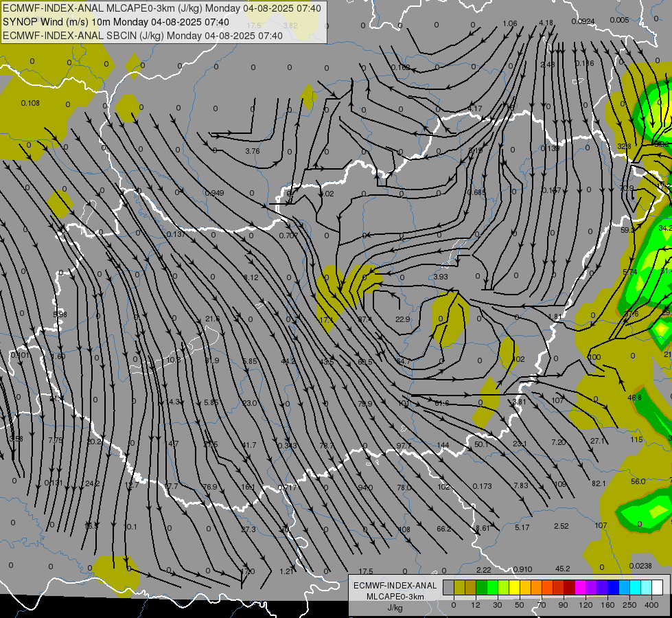Click the '115' value on the map

(x=636, y=439)
